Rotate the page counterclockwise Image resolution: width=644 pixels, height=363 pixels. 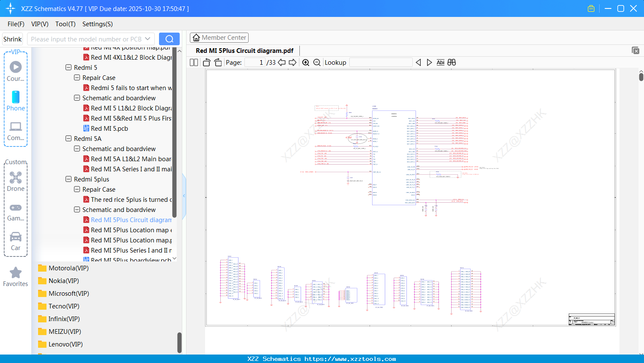[x=207, y=63]
